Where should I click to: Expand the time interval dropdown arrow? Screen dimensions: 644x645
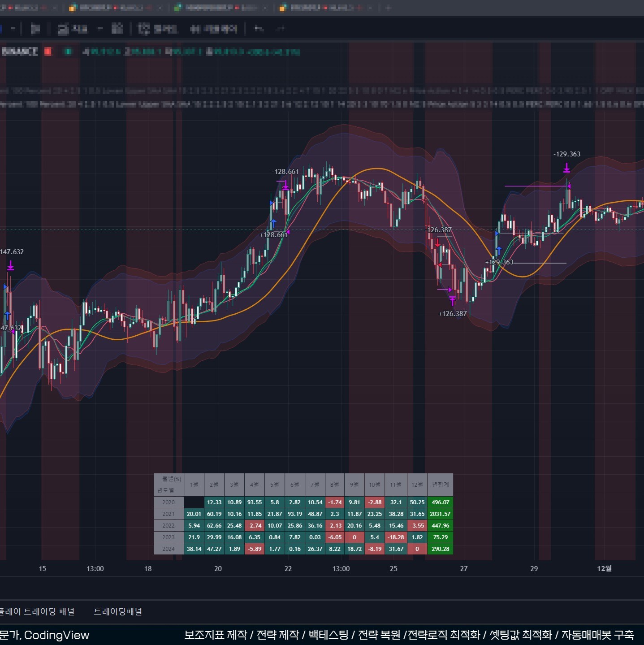13,29
